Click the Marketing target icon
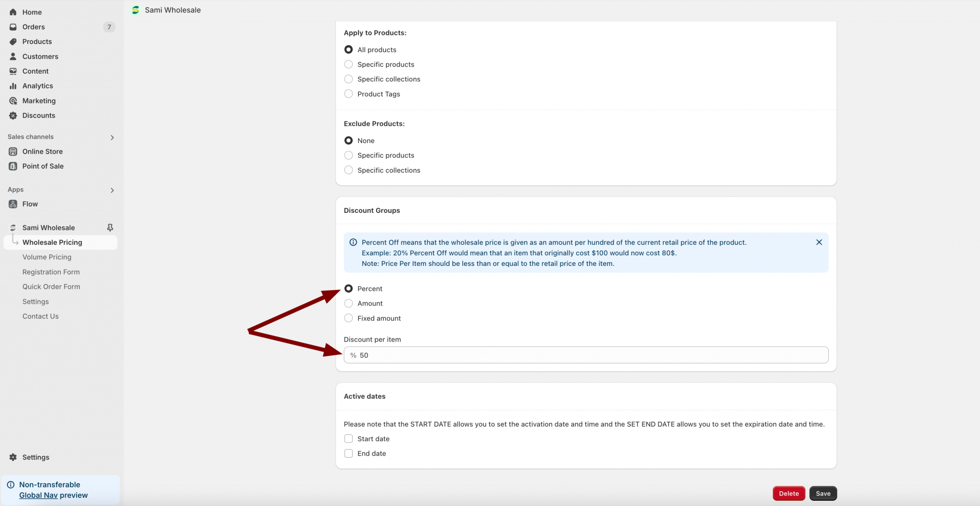Viewport: 980px width, 506px height. pos(13,101)
